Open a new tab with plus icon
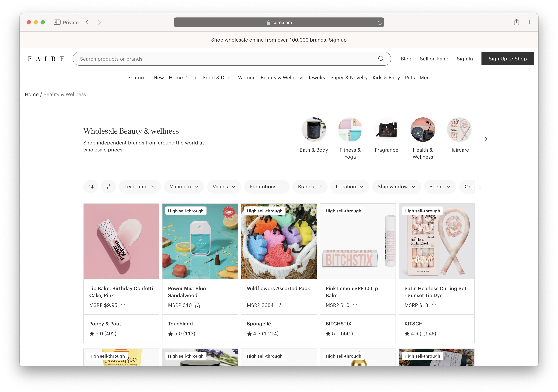The height and width of the screenshot is (392, 558). click(x=529, y=22)
